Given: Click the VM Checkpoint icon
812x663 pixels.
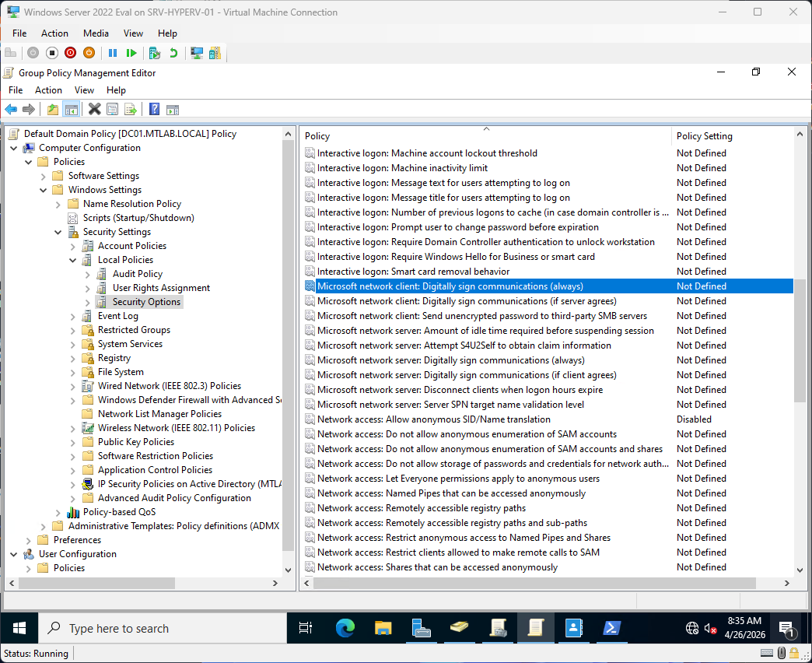Looking at the screenshot, I should [154, 53].
